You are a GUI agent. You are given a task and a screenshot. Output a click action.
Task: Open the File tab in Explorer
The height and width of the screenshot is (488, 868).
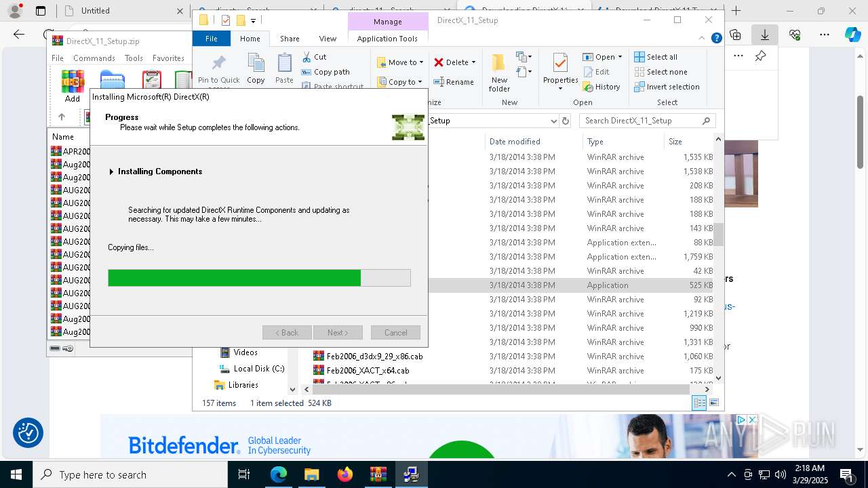click(x=212, y=39)
